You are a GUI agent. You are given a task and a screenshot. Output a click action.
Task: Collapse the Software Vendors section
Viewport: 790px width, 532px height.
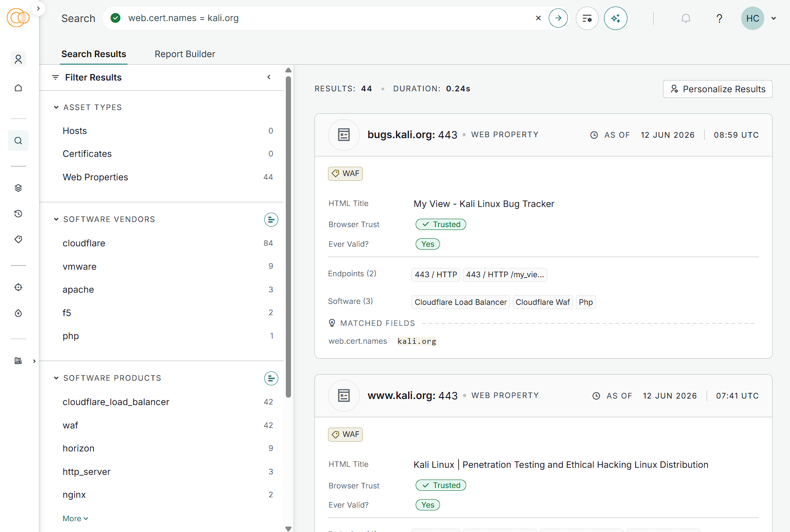(56, 219)
